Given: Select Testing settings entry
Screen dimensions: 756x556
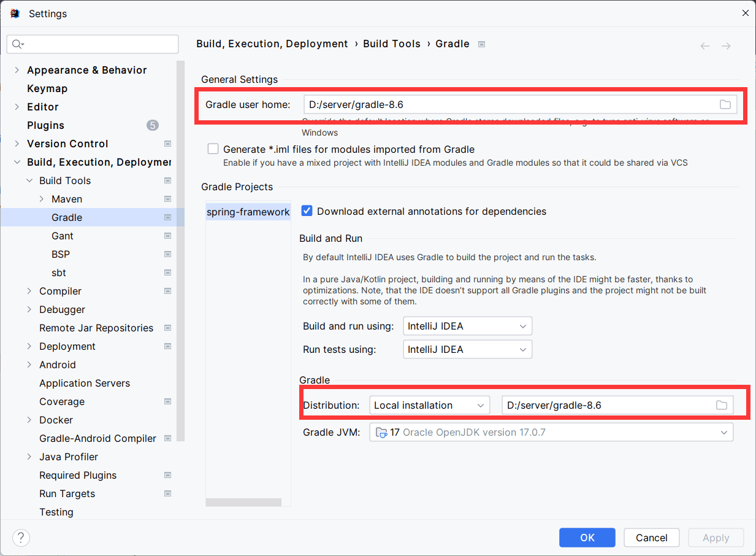Looking at the screenshot, I should [x=56, y=512].
